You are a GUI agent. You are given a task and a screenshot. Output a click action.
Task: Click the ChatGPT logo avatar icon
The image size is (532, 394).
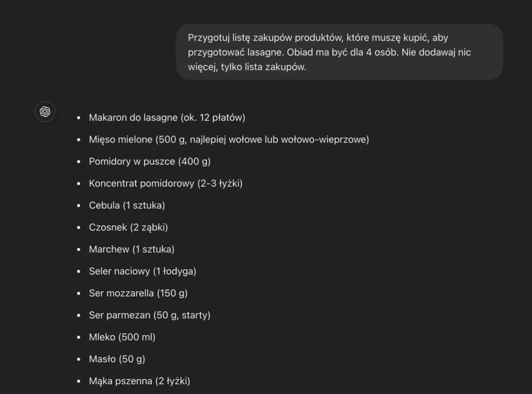pyautogui.click(x=45, y=112)
